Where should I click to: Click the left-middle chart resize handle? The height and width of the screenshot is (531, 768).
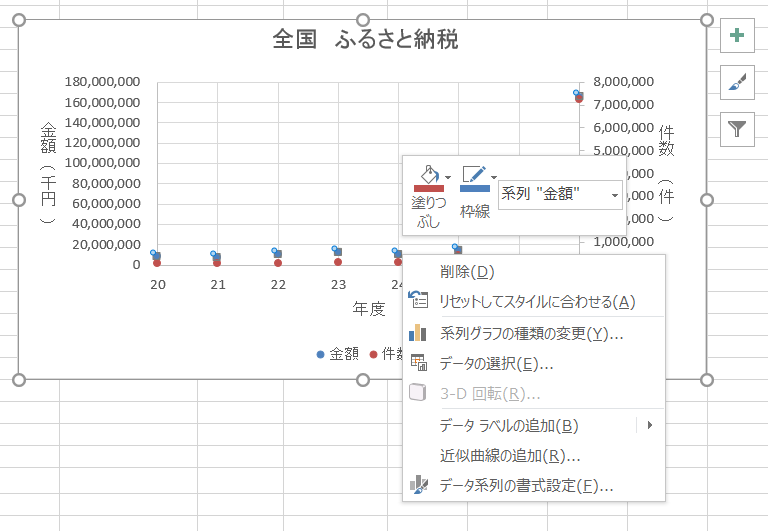pyautogui.click(x=19, y=200)
